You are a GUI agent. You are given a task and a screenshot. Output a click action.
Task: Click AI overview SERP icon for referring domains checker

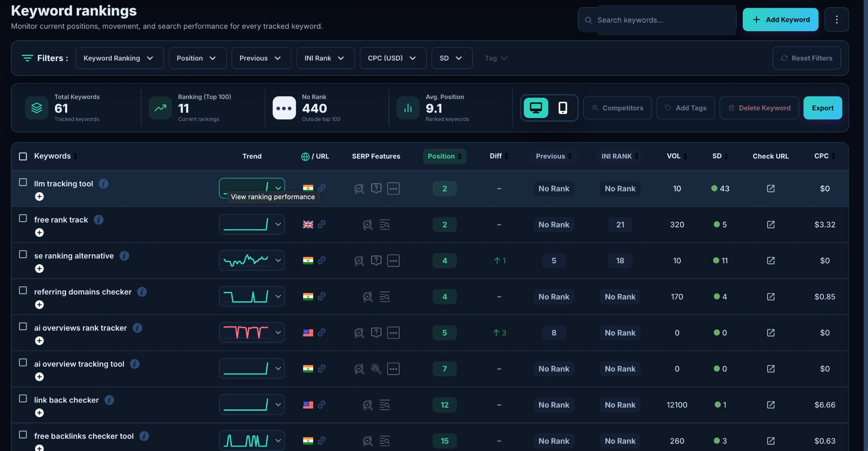pyautogui.click(x=368, y=297)
